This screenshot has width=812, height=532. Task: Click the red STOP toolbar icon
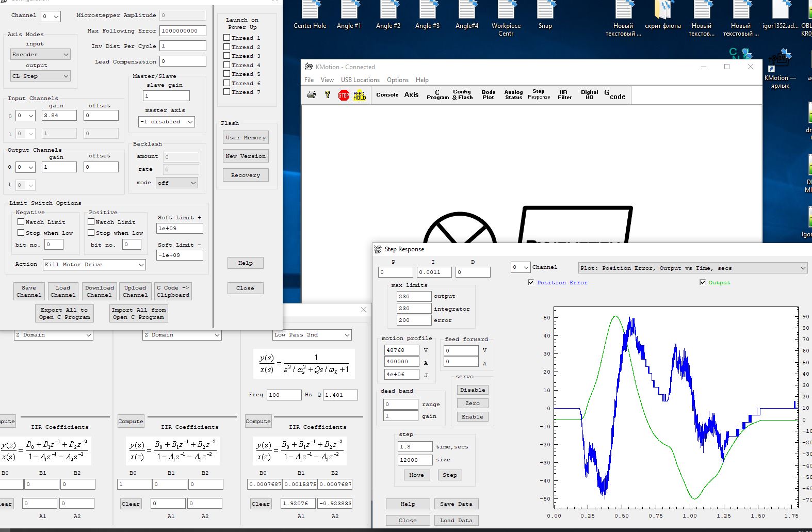click(344, 95)
